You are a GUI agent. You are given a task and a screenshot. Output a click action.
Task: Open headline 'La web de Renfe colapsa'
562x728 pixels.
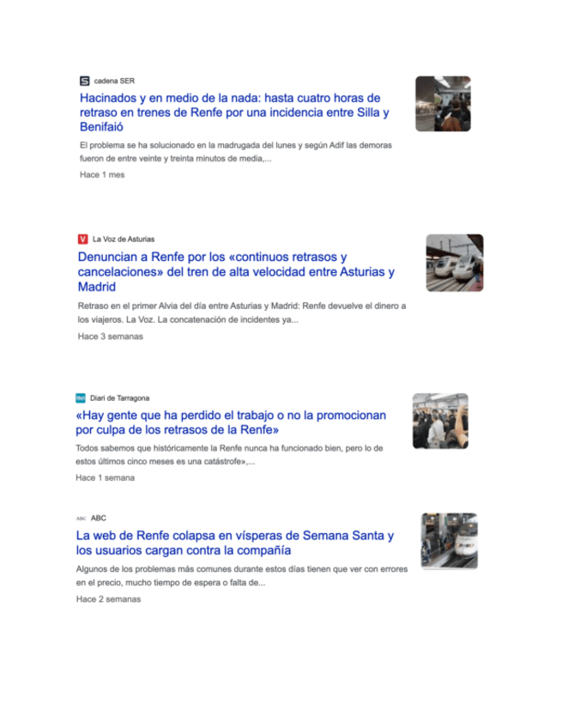(x=235, y=543)
